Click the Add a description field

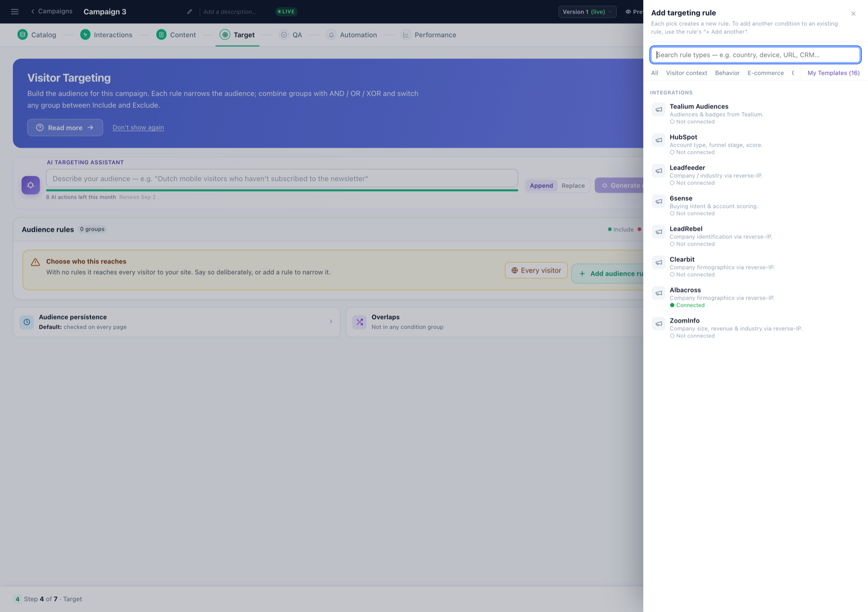[x=230, y=12]
